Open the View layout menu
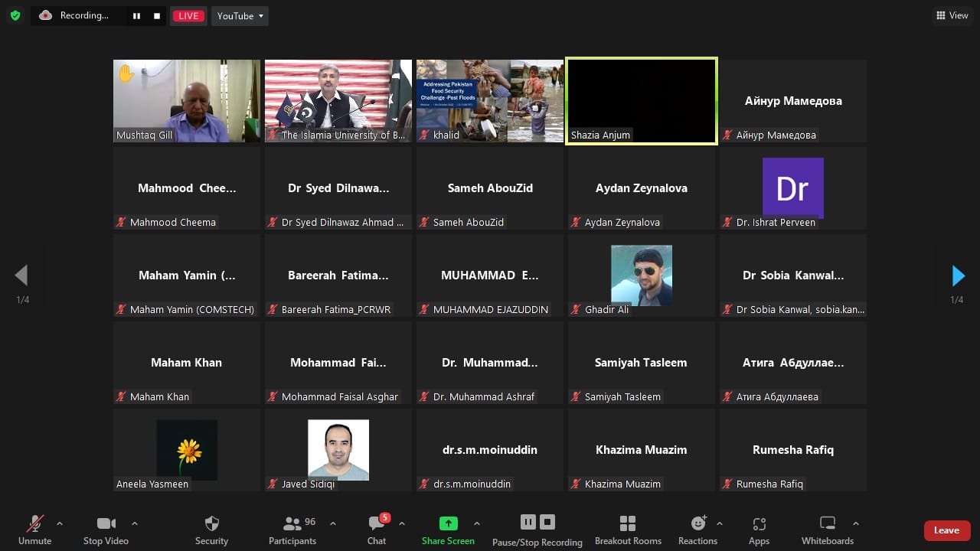Viewport: 980px width, 551px height. 952,15
